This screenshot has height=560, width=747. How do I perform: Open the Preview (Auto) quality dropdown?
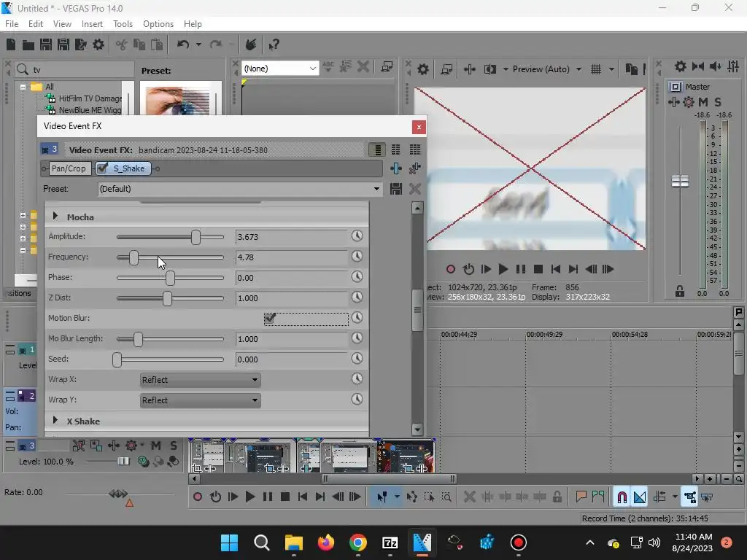(547, 69)
